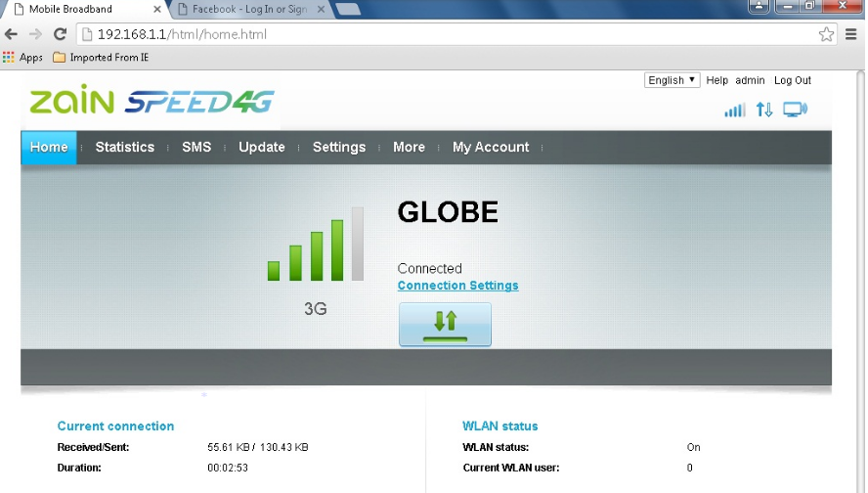Click the 55.61 KB / 130.43 KB value
This screenshot has height=493, width=868.
point(258,447)
